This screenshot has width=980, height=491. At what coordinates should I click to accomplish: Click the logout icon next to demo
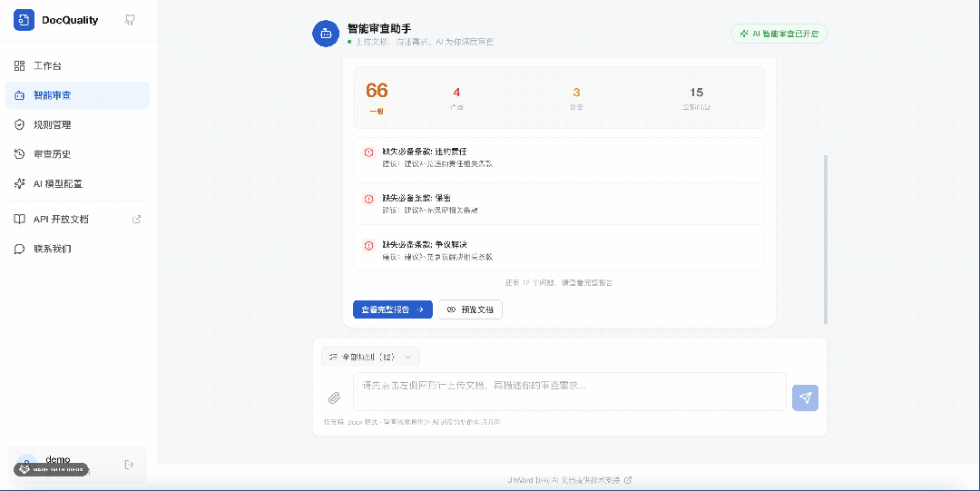[x=130, y=464]
